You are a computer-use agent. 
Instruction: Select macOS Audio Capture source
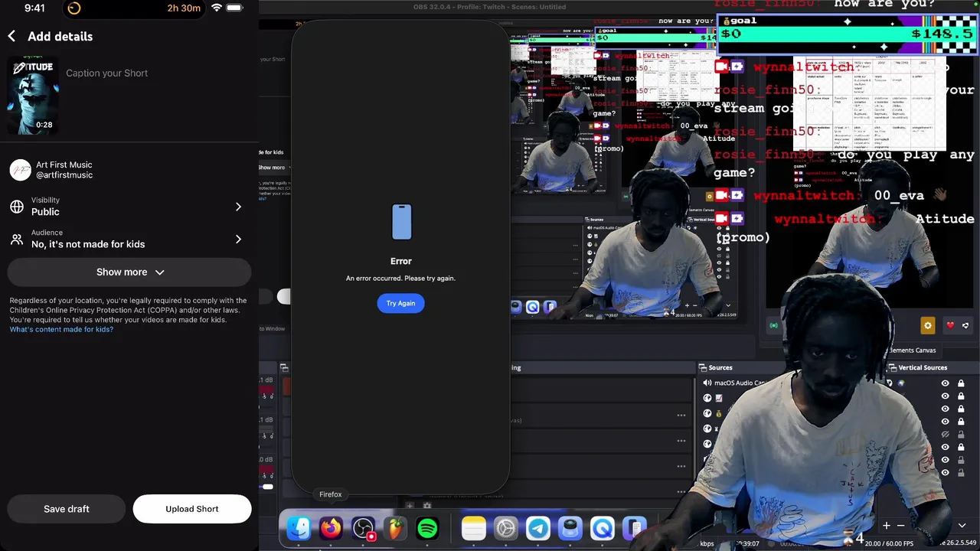coord(735,383)
